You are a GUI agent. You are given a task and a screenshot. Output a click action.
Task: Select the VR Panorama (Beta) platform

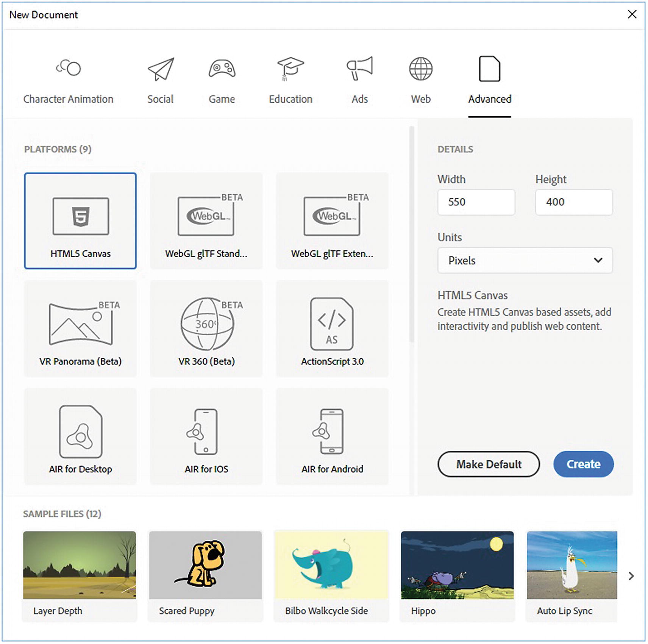tap(80, 328)
